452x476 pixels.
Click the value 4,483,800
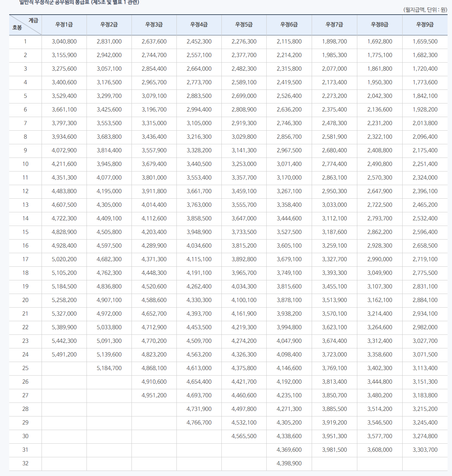(x=64, y=191)
